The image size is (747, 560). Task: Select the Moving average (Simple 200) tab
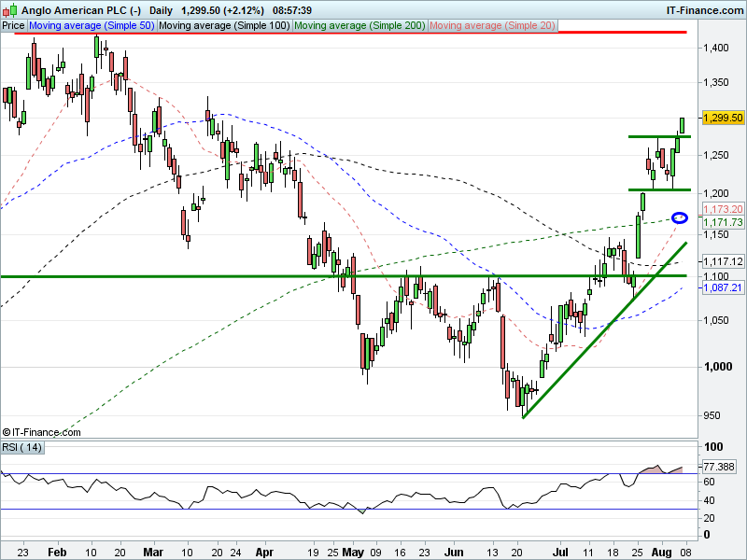point(359,26)
